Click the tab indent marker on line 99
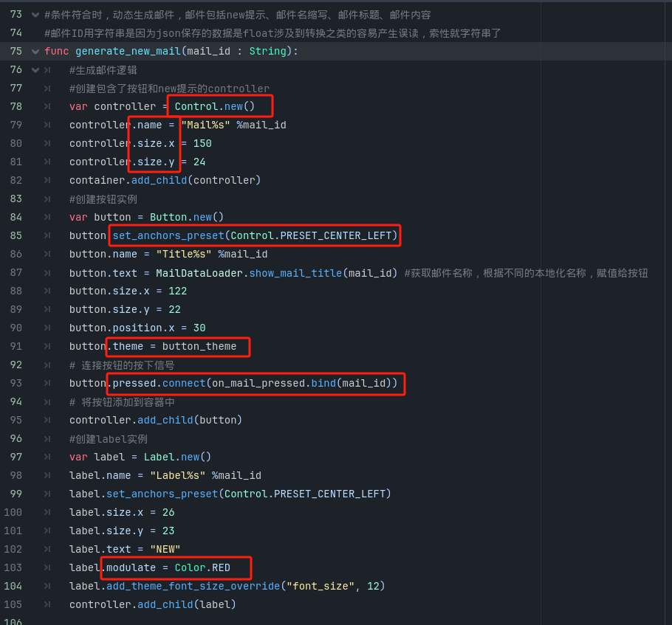This screenshot has height=625, width=672. [x=47, y=494]
